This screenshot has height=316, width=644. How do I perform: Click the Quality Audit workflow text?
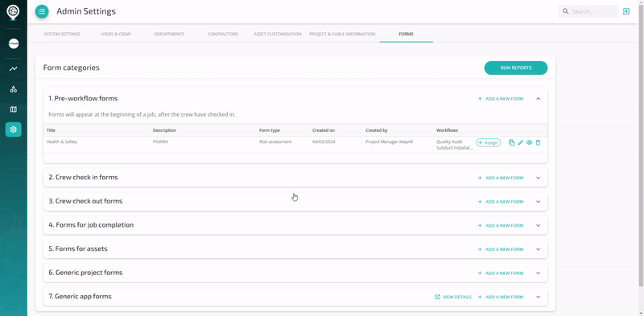(x=449, y=142)
